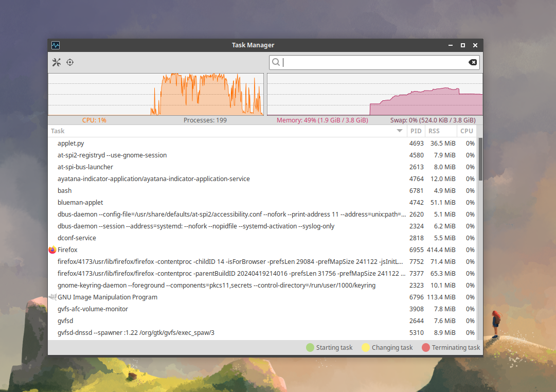The image size is (556, 392).
Task: Click the search magnifier icon
Action: point(276,62)
